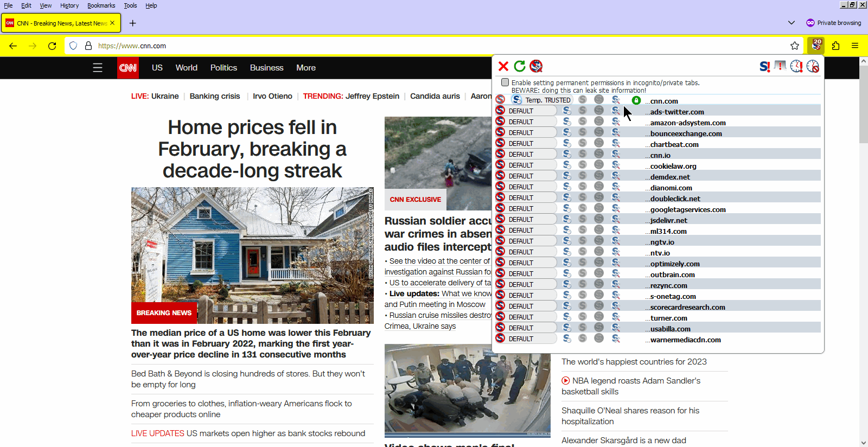Open the File menu
This screenshot has height=447, width=868.
coord(8,5)
